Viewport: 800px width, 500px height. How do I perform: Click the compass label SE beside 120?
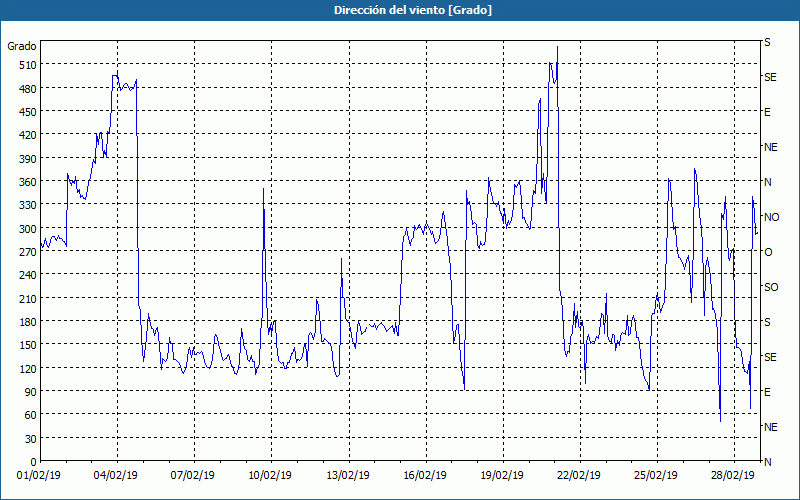(770, 357)
